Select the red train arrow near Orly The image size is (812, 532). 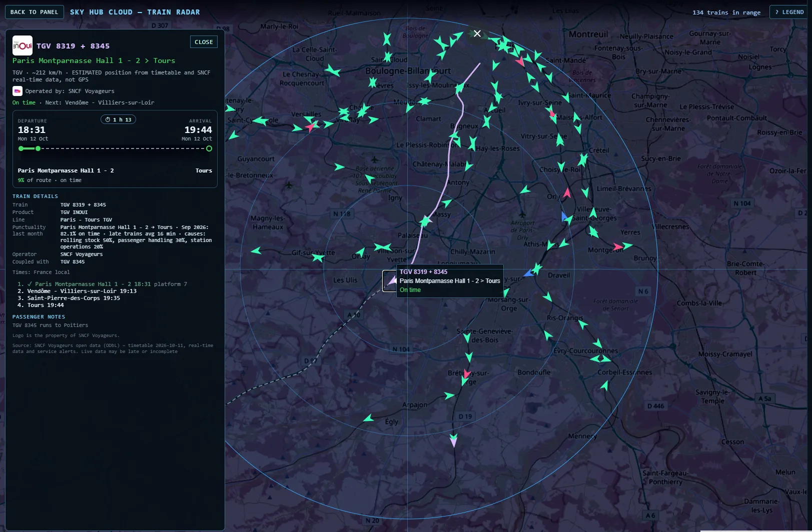click(567, 192)
